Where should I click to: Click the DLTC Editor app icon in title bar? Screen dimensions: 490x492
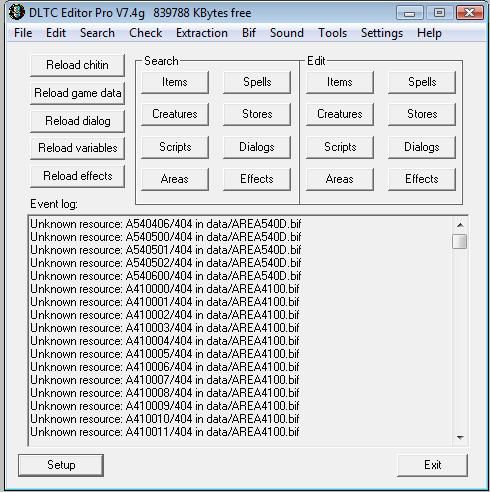[x=17, y=12]
